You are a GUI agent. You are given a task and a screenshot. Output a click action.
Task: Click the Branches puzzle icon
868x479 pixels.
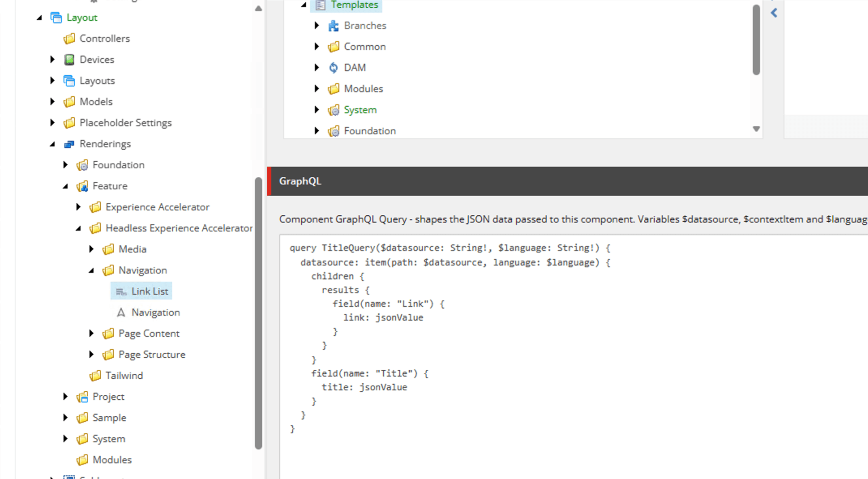pos(334,26)
